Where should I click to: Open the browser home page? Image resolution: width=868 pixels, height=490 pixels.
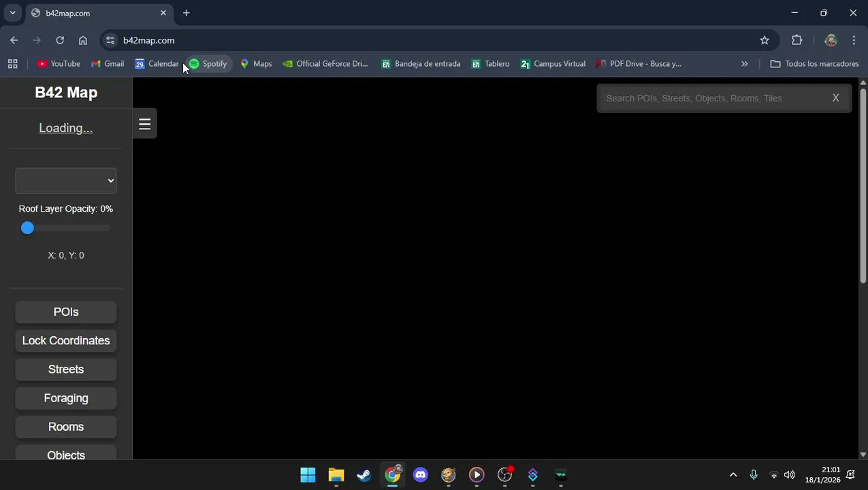coord(83,40)
